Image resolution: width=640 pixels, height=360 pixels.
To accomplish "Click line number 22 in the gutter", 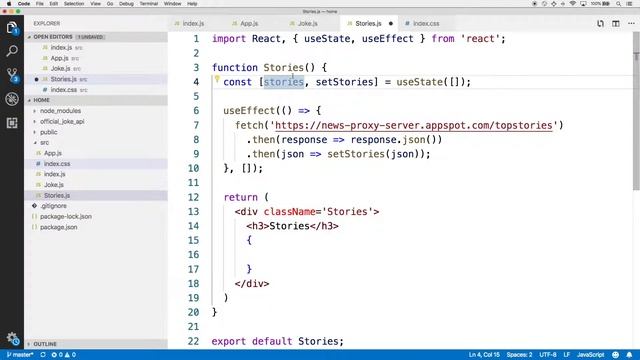I will [193, 341].
